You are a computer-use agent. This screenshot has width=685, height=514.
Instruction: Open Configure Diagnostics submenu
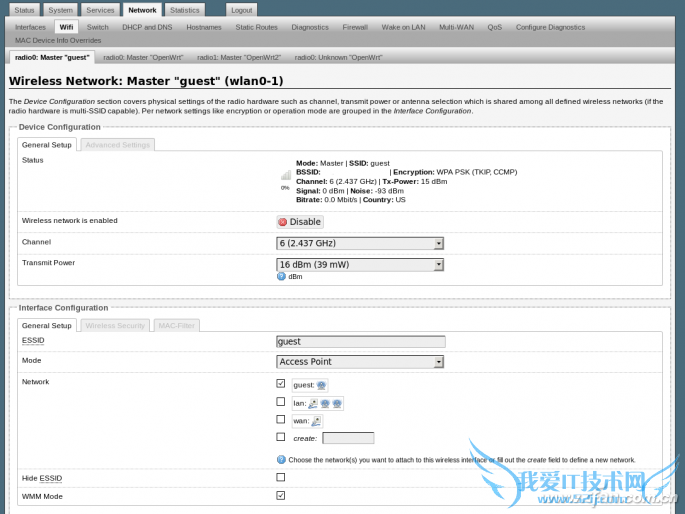550,27
